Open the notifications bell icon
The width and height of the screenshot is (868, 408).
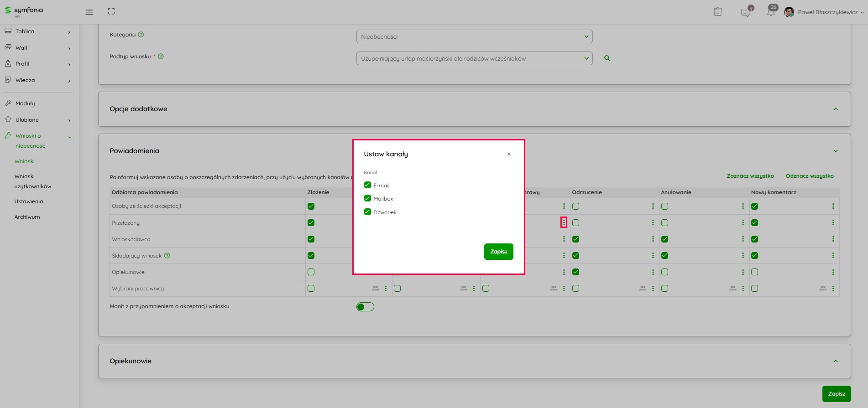771,12
